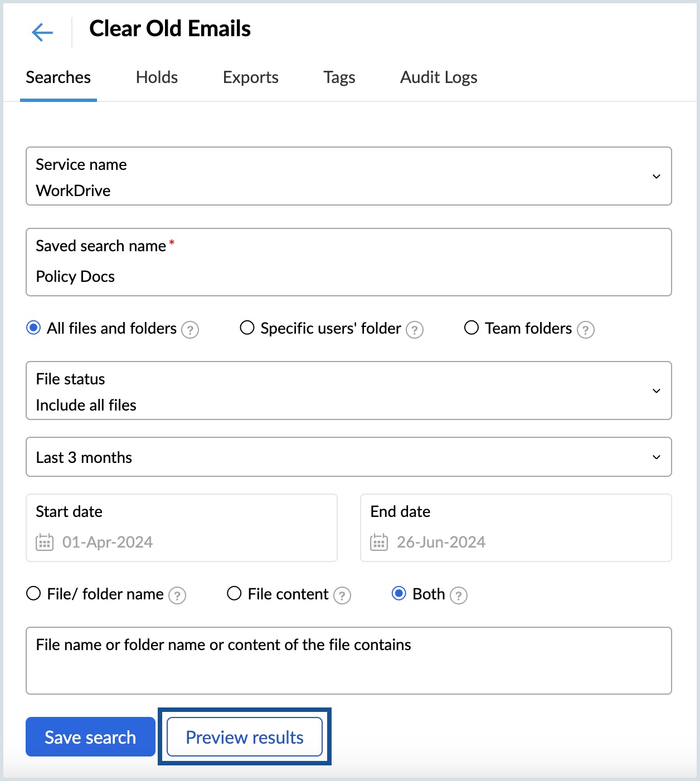700x781 pixels.
Task: Switch to the Exports tab
Action: coord(251,77)
